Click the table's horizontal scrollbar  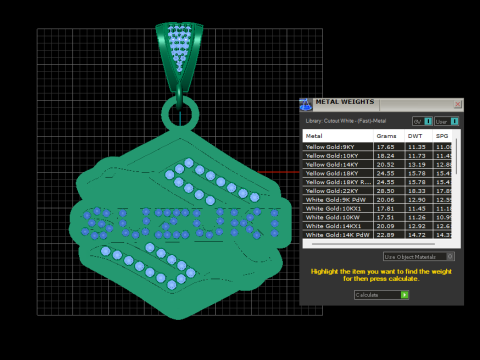click(373, 244)
